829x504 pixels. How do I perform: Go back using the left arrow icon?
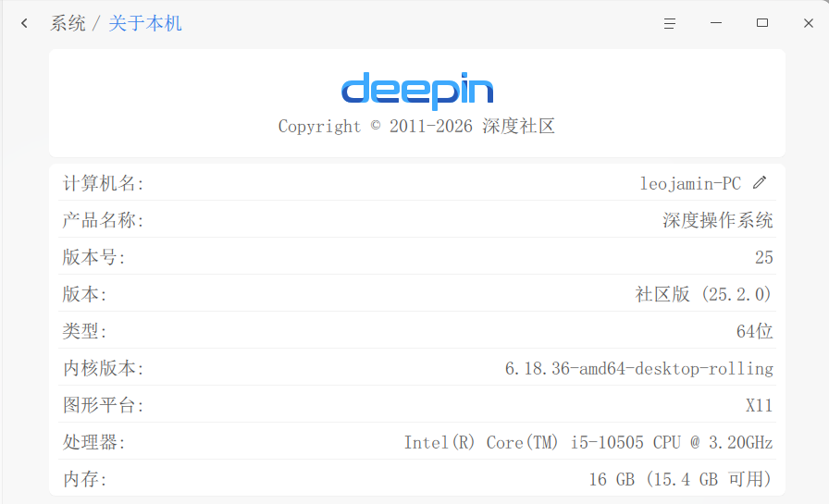pos(24,23)
